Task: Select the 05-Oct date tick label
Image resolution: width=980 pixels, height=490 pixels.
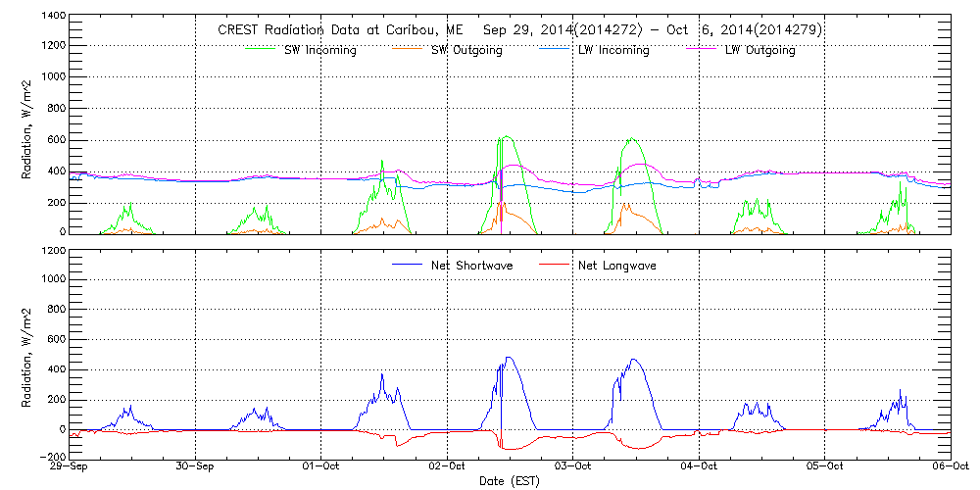Action: [824, 467]
